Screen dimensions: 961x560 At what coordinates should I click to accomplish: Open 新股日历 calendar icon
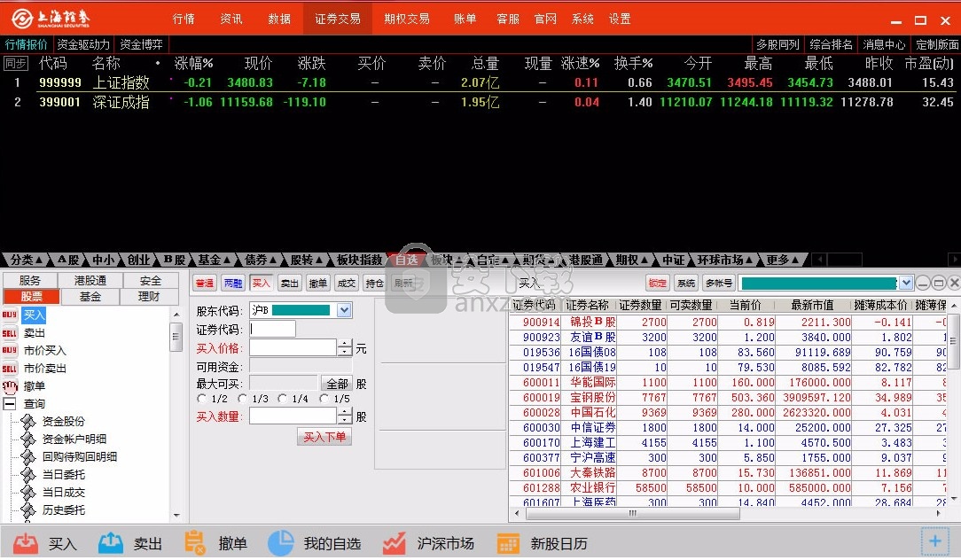tap(508, 543)
